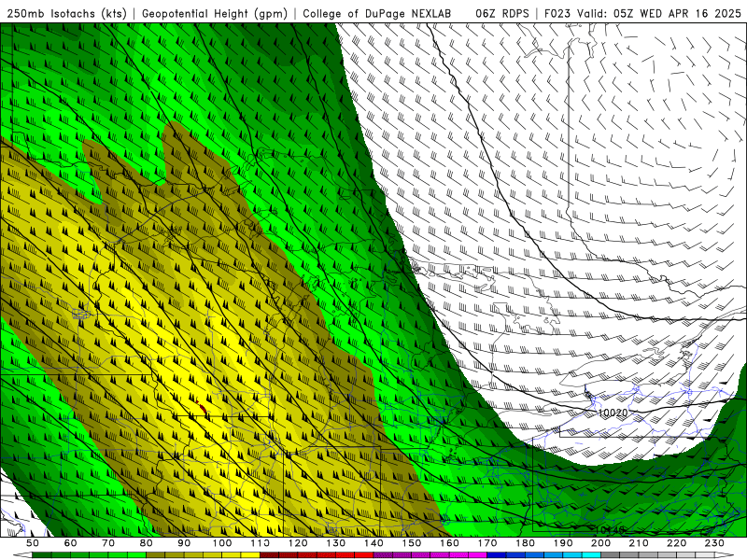
Task: Click the 180 value on the color scale
Action: (525, 543)
